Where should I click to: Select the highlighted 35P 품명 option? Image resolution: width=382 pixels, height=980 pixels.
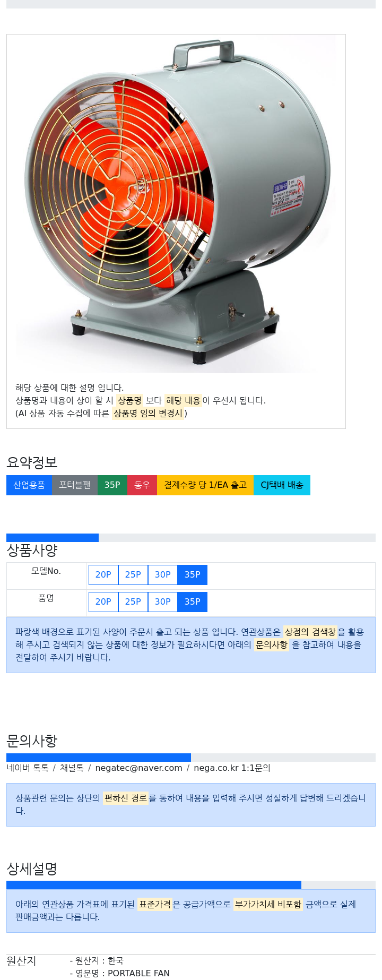point(193,601)
